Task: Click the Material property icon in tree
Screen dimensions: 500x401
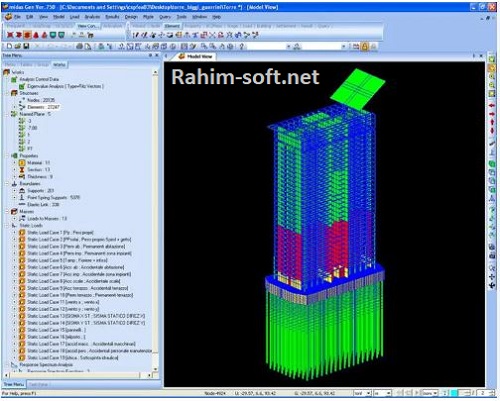Action: click(22, 163)
